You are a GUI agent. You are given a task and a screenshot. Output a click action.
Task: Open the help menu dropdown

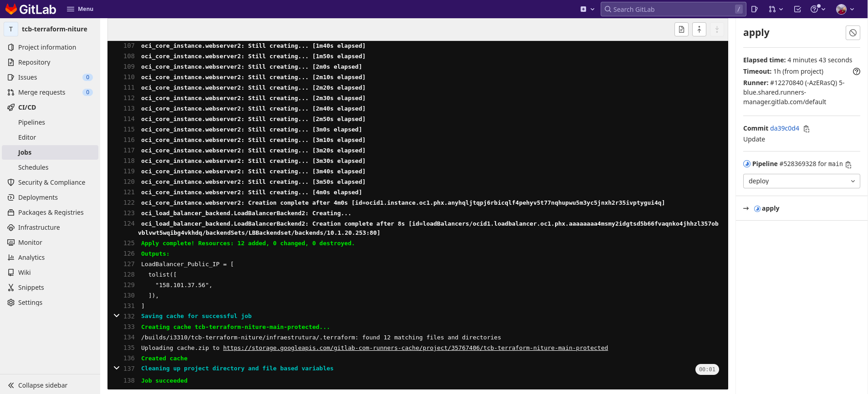[x=818, y=9]
